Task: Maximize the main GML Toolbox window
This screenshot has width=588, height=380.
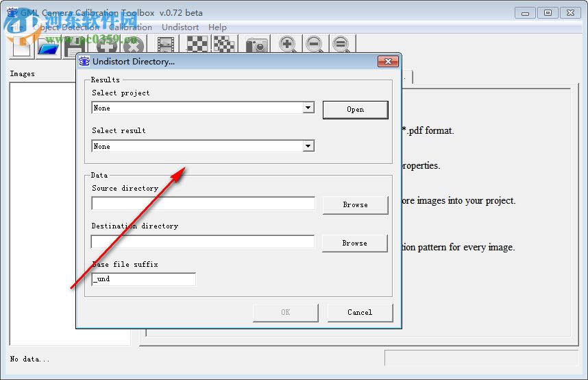Action: point(548,13)
